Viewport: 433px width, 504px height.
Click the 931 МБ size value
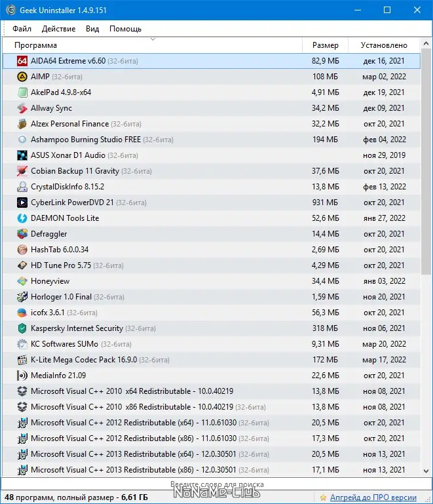325,203
